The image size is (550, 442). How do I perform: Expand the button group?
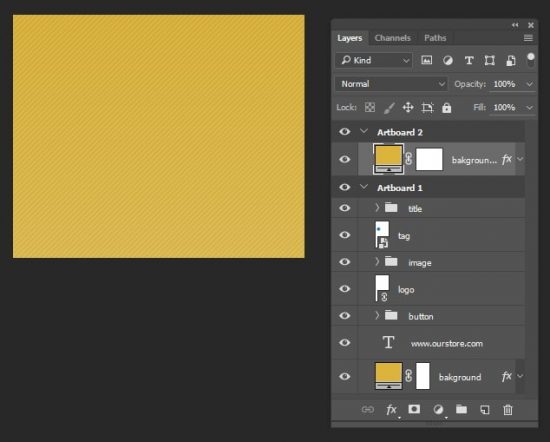click(x=377, y=316)
